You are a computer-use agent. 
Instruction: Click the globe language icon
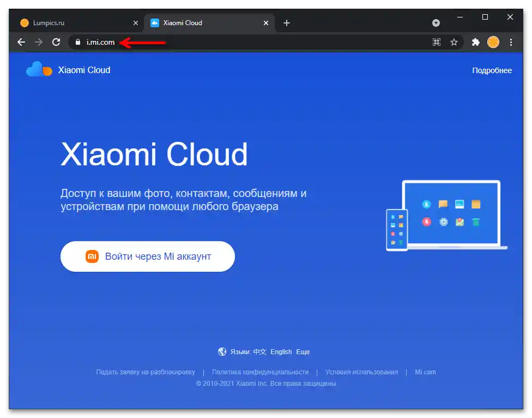[x=222, y=351]
